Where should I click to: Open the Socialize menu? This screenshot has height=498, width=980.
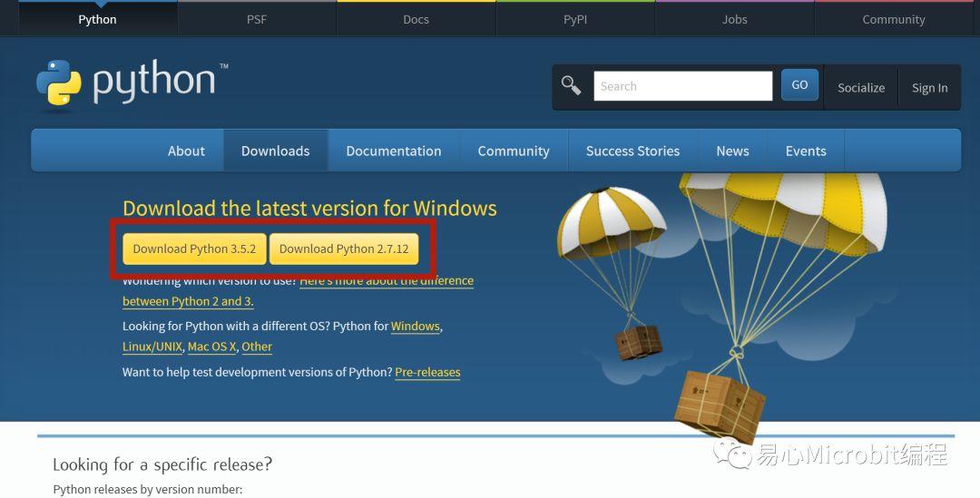click(860, 87)
